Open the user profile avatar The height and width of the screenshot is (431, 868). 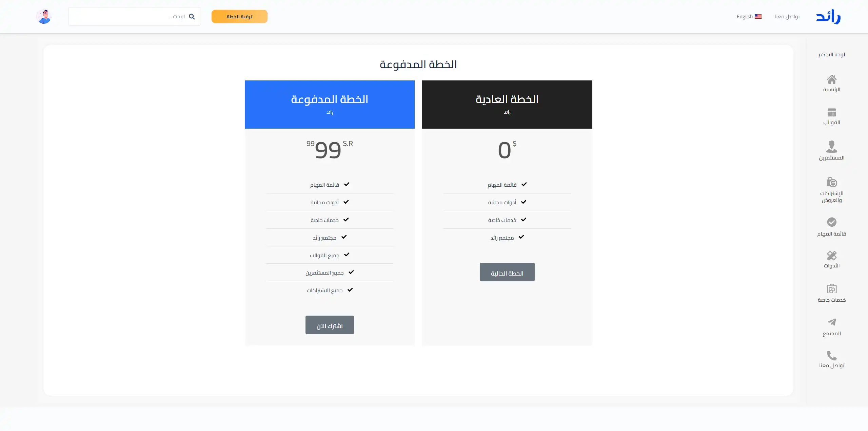44,17
